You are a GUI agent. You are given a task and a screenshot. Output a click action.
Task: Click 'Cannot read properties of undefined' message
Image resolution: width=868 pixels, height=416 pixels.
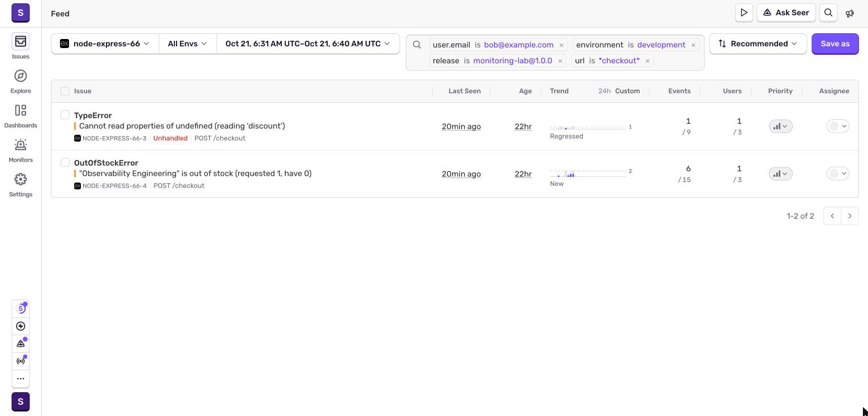[x=182, y=126]
